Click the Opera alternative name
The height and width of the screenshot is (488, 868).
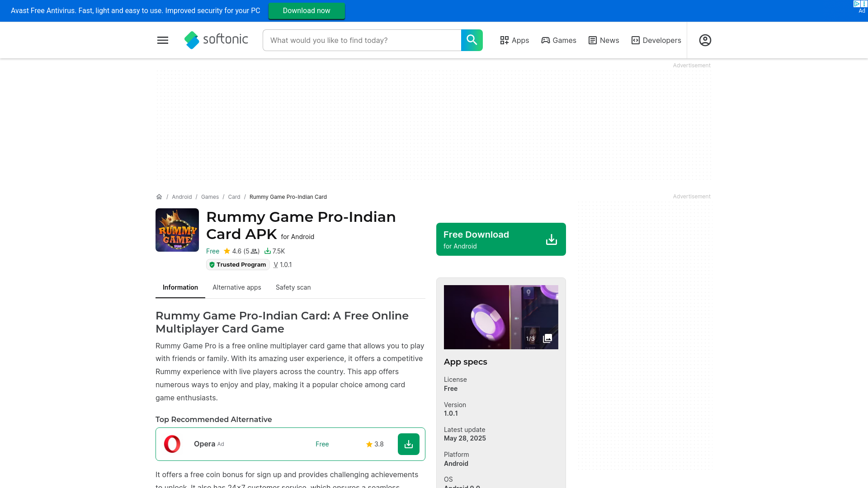[x=204, y=444]
